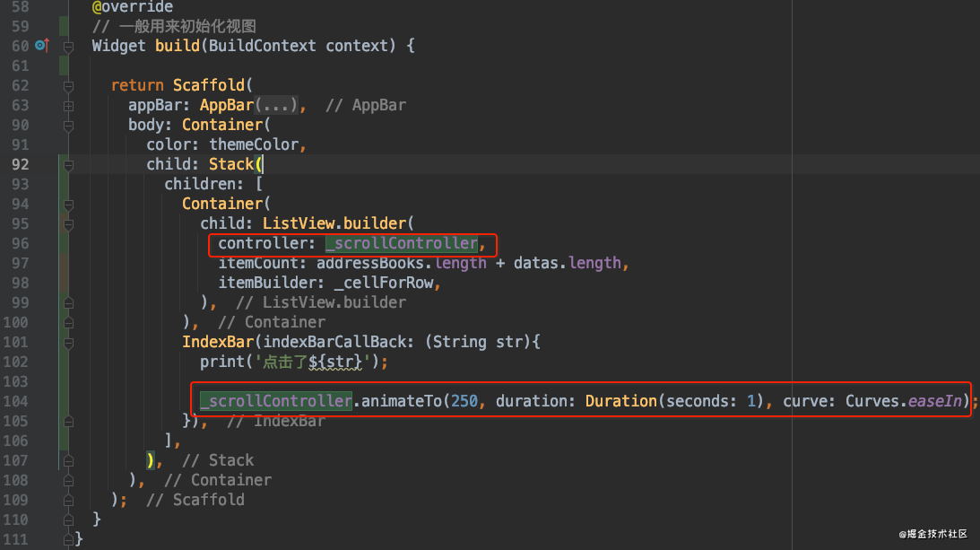Collapse the ListView.builder fold on line 95

point(69,224)
